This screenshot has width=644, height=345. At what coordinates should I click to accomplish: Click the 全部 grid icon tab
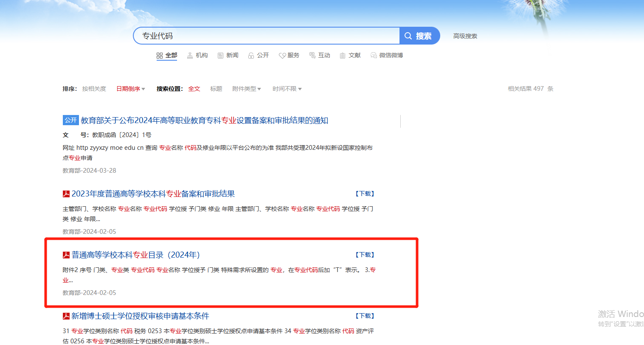[167, 56]
